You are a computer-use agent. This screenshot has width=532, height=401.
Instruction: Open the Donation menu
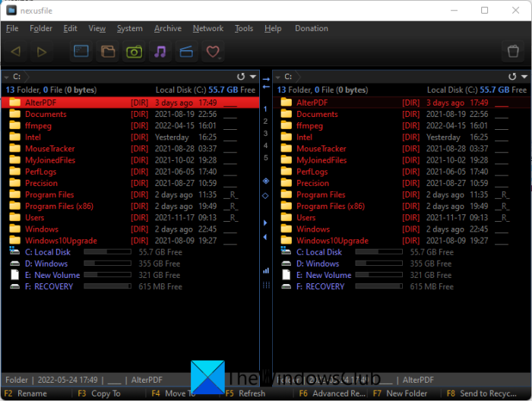(311, 28)
